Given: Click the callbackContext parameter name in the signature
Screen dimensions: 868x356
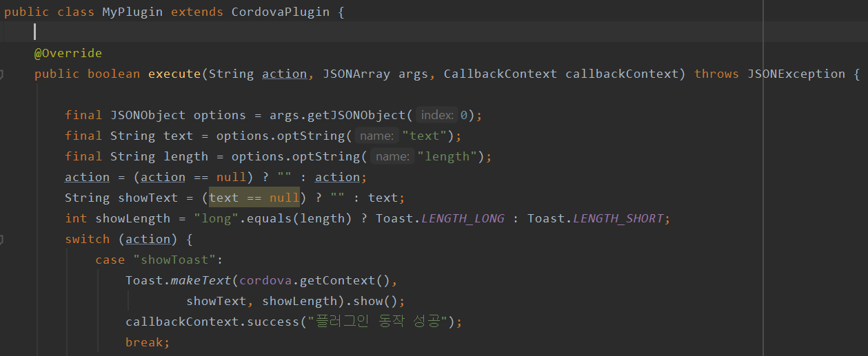Looking at the screenshot, I should click(x=622, y=74).
